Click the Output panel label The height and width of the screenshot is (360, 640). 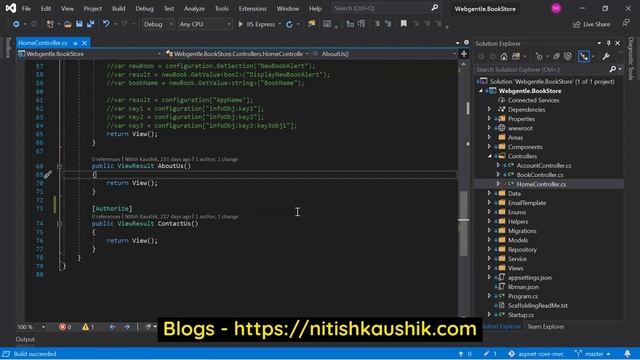25,340
